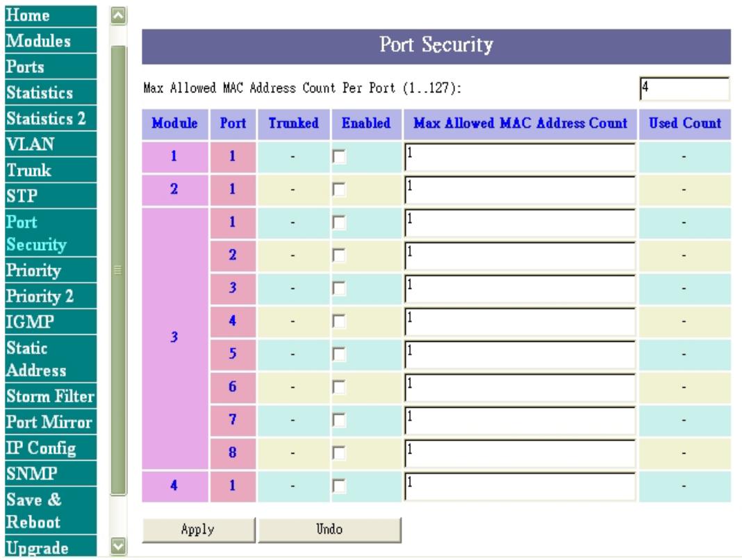Open the SNMP settings page

coord(51,474)
